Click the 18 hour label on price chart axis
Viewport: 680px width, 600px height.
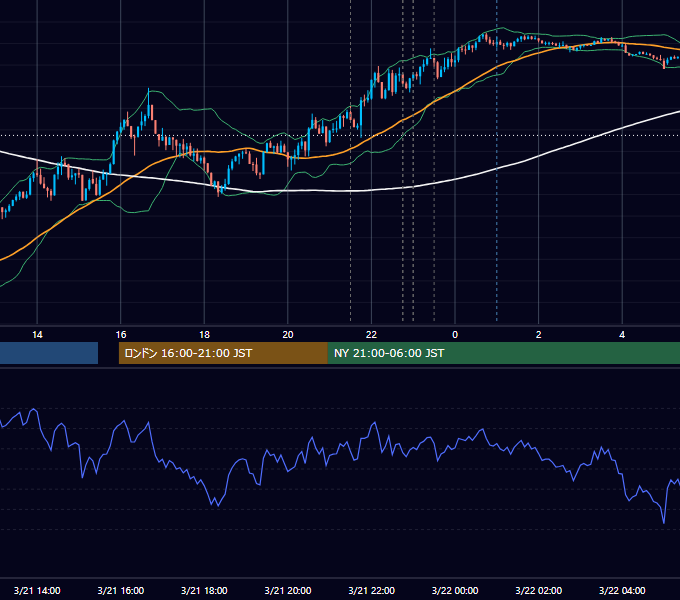(x=204, y=335)
